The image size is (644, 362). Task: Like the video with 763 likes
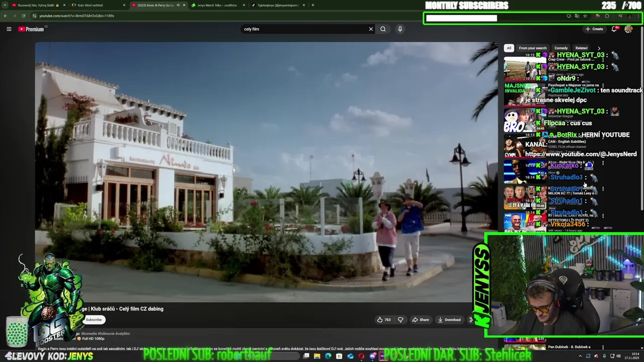(384, 320)
